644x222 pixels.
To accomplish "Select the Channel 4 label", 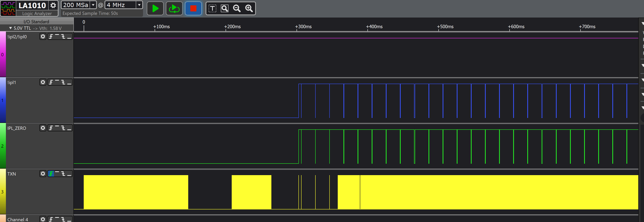I will coord(18,220).
